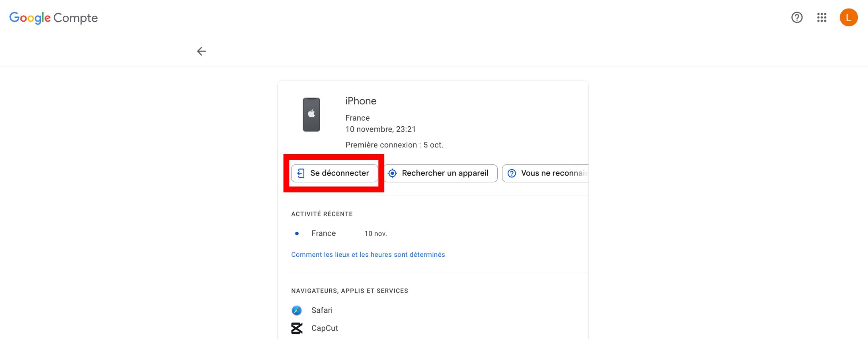Click the CapCut list item label

(x=325, y=328)
